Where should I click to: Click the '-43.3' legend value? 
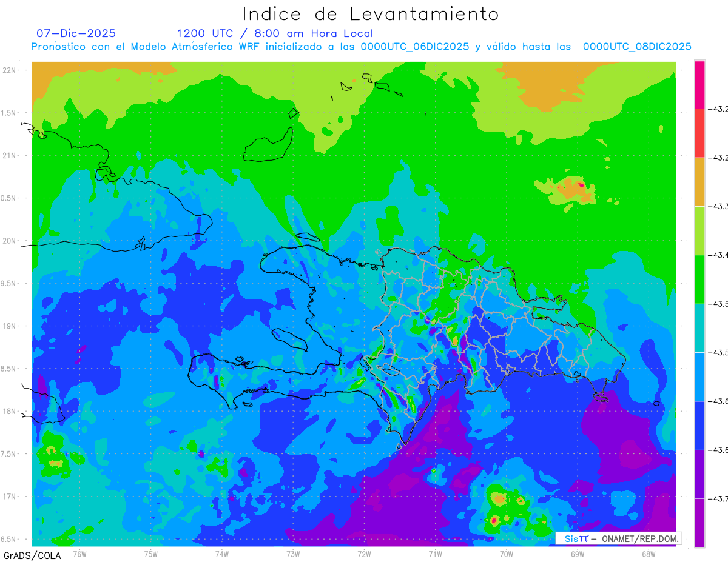(x=718, y=207)
